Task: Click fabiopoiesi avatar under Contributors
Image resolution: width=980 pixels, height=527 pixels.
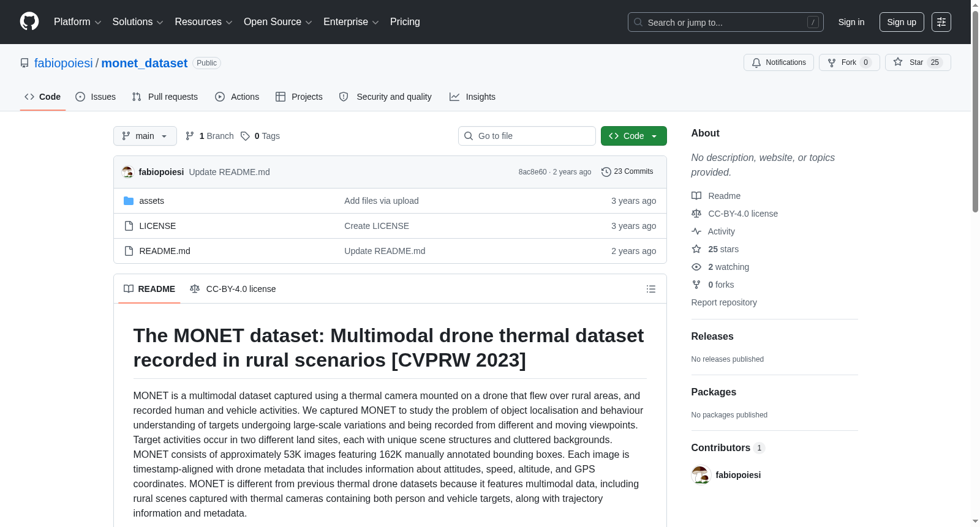Action: pos(701,475)
